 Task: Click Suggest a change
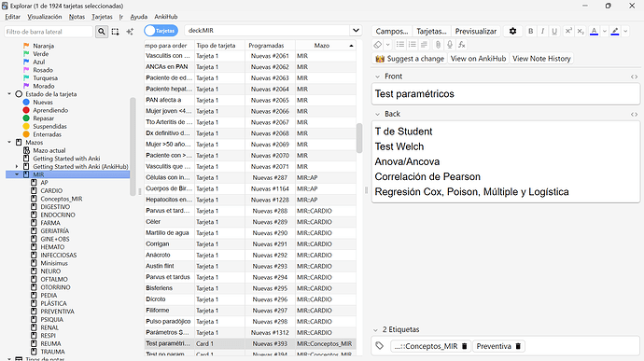410,59
